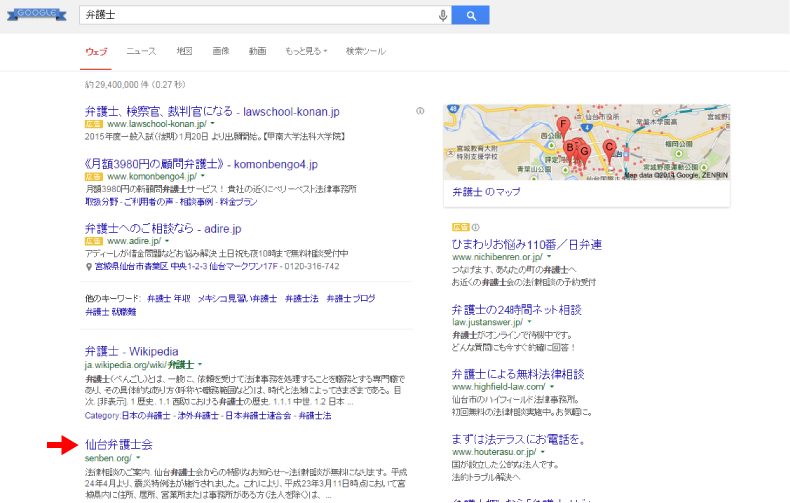Open the komonbengo4.jp ad title link

coord(201,164)
